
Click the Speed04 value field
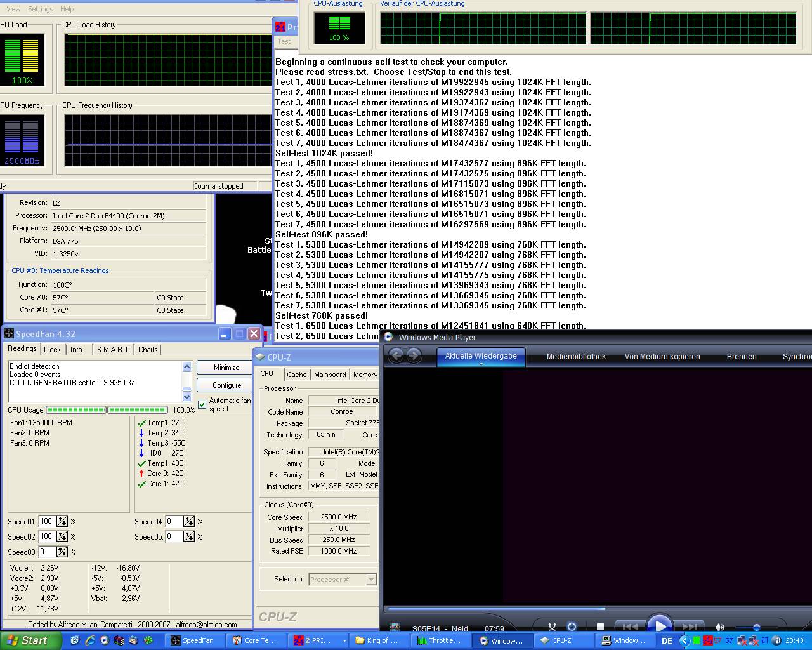(174, 521)
